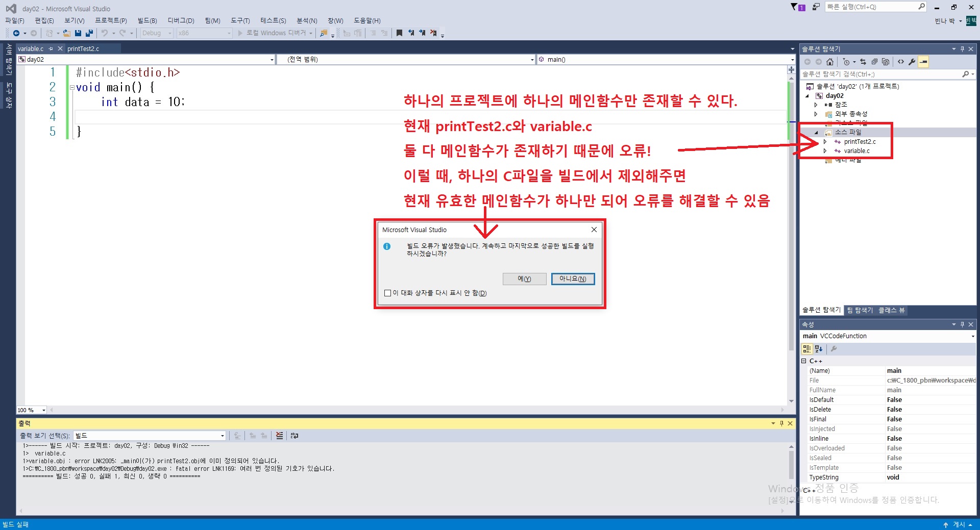
Task: Click search magnifier in Solution Explorer search box
Action: 965,74
